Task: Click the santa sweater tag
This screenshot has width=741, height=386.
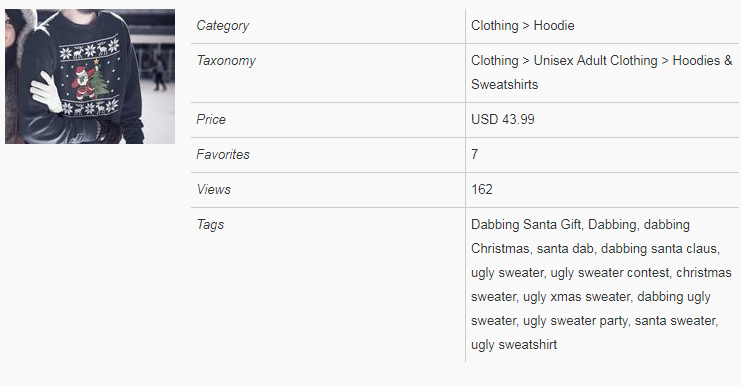Action: coord(676,321)
